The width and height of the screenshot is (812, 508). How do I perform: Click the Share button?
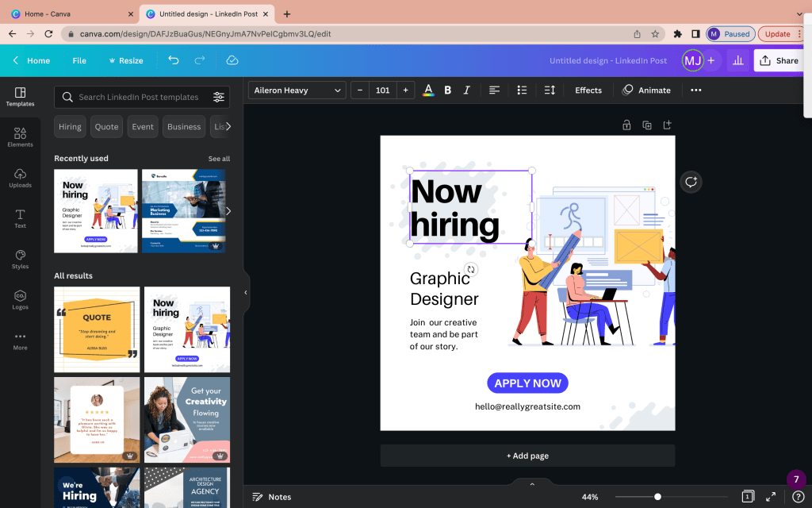pyautogui.click(x=778, y=60)
